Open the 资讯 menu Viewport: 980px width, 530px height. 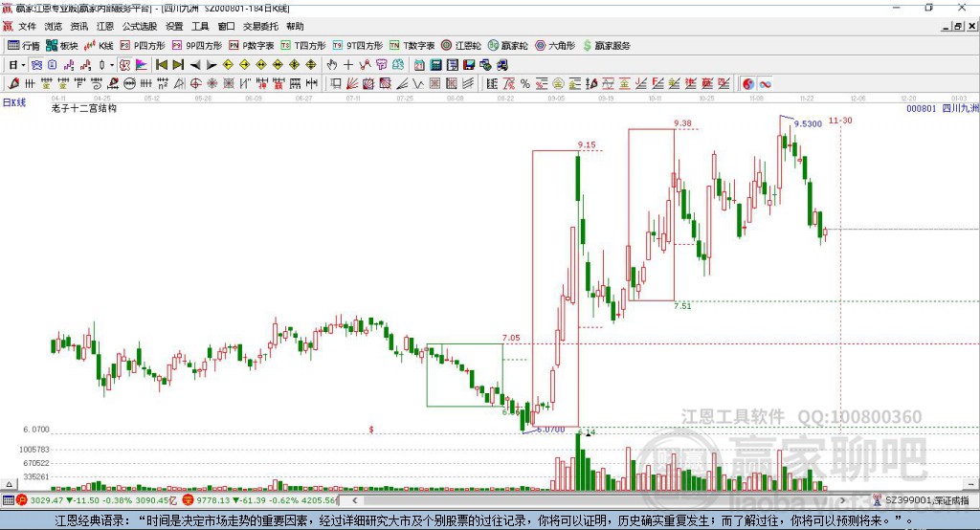(x=78, y=26)
